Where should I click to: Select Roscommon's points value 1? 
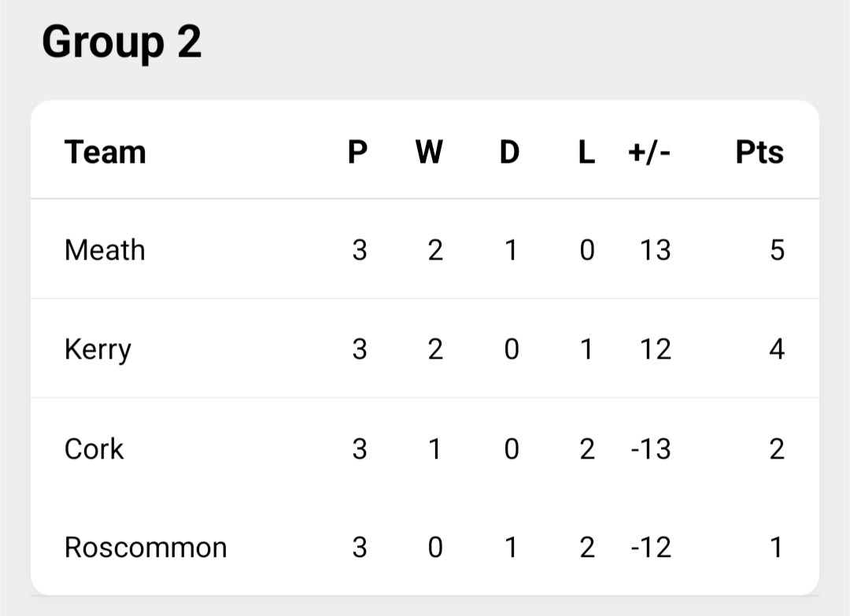(x=777, y=548)
